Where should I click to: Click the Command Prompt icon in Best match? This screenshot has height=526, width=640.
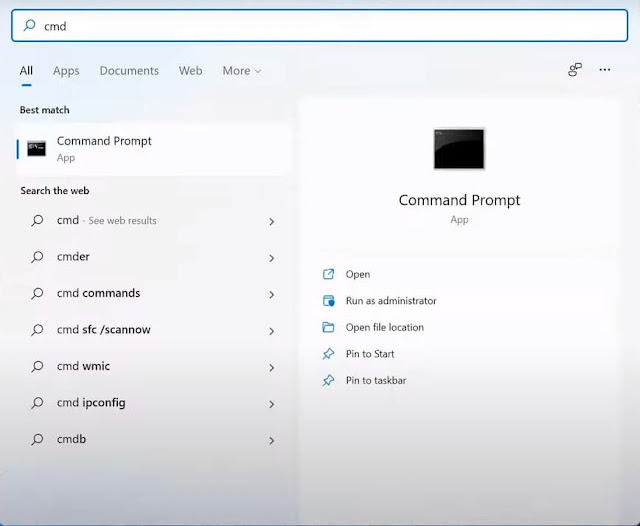[x=36, y=149]
